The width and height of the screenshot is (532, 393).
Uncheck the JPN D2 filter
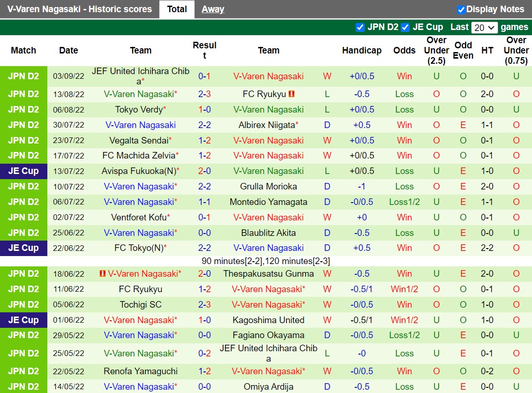pos(360,27)
